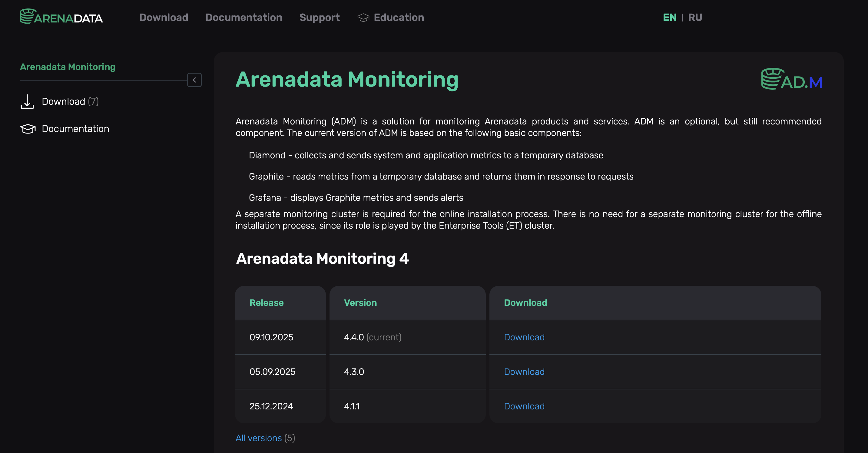Collapse the sidebar with the chevron button
This screenshot has width=868, height=453.
tap(194, 80)
